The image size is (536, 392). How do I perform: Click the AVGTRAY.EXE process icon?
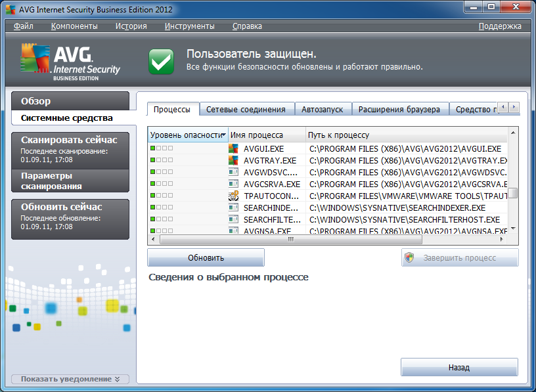[233, 160]
